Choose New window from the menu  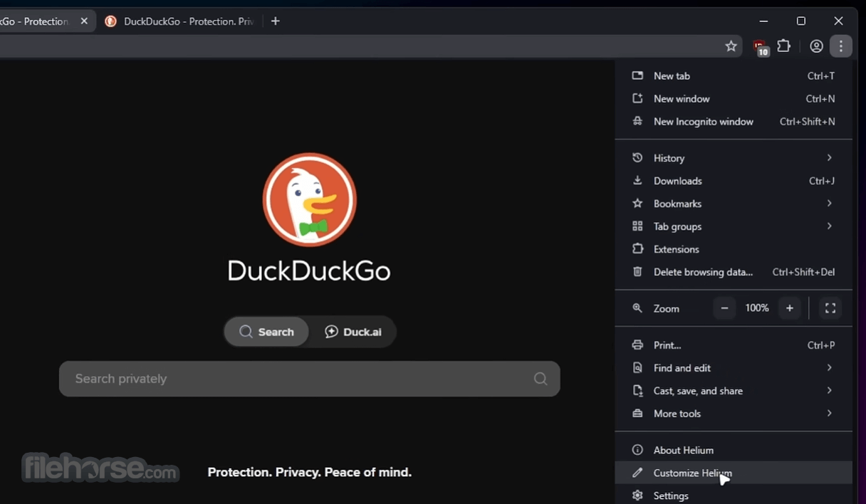(x=734, y=98)
